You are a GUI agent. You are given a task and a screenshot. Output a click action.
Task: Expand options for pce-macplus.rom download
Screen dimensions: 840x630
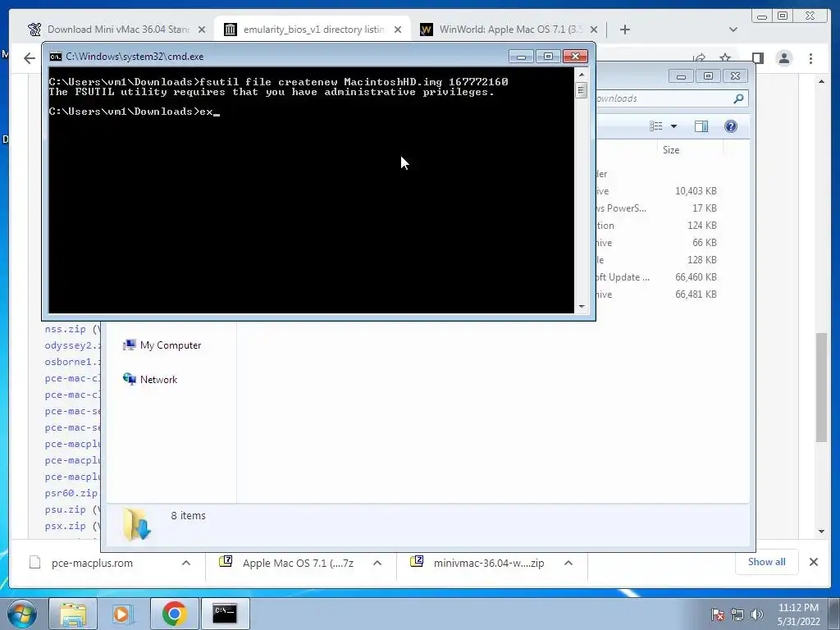click(x=186, y=563)
